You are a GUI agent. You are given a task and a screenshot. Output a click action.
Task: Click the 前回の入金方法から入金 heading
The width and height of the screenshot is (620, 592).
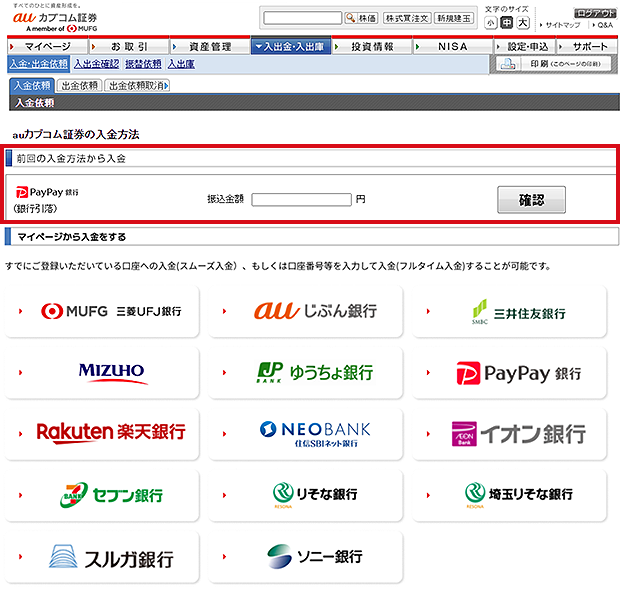71,159
